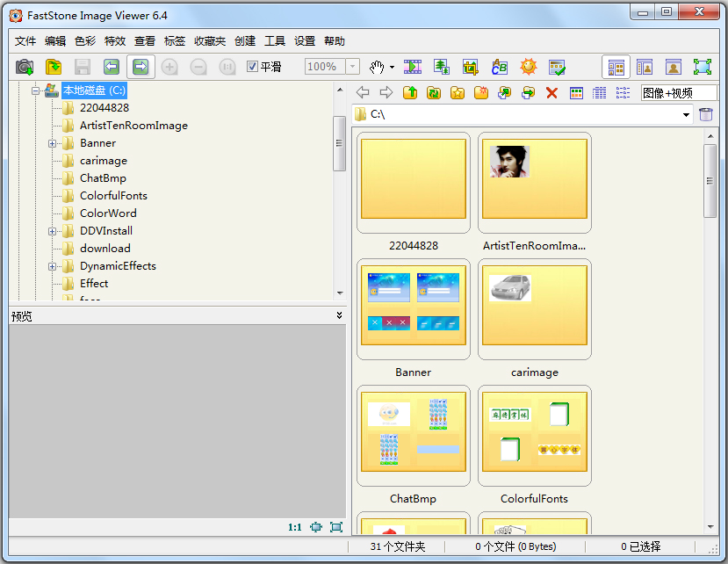
Task: Click the grayed Save floppy disk icon
Action: 83,67
